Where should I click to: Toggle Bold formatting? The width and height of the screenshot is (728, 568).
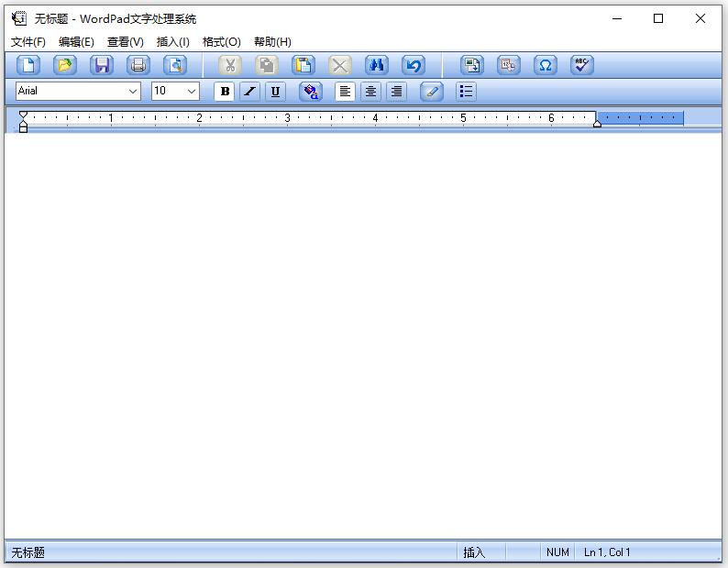(225, 92)
